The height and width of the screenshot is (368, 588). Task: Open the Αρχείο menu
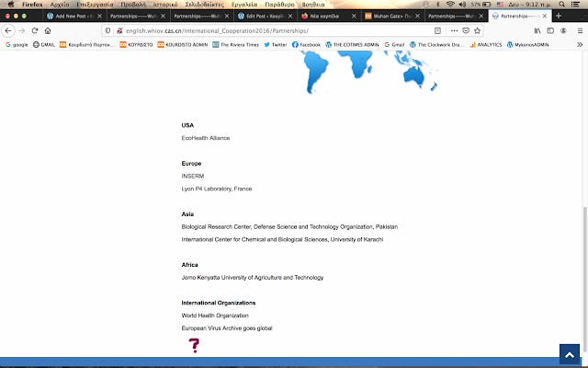[x=59, y=5]
